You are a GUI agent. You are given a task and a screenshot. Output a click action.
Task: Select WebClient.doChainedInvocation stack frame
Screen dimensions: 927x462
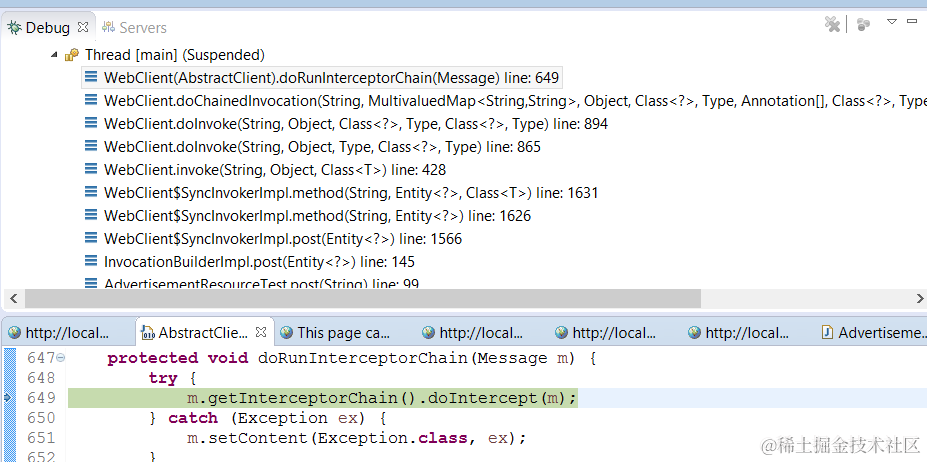(x=514, y=101)
